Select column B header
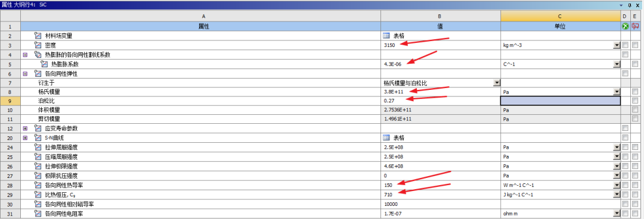 tap(441, 16)
